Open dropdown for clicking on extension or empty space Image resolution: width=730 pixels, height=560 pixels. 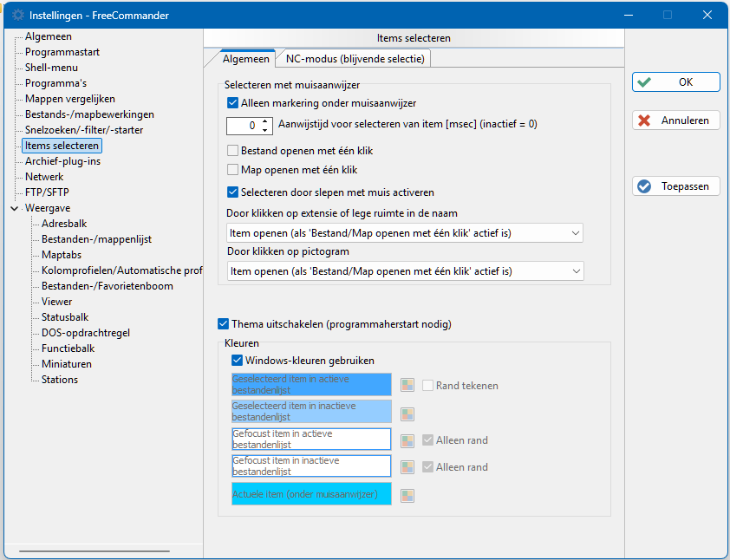[405, 232]
